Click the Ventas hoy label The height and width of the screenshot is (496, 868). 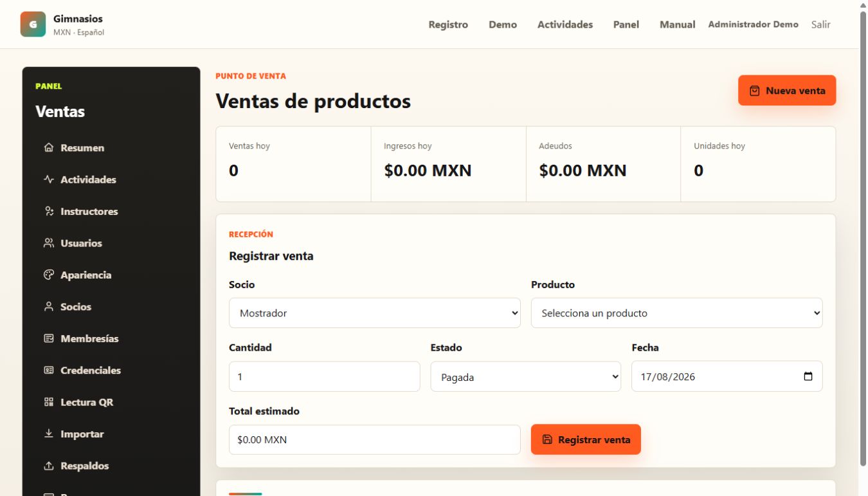[x=249, y=146]
